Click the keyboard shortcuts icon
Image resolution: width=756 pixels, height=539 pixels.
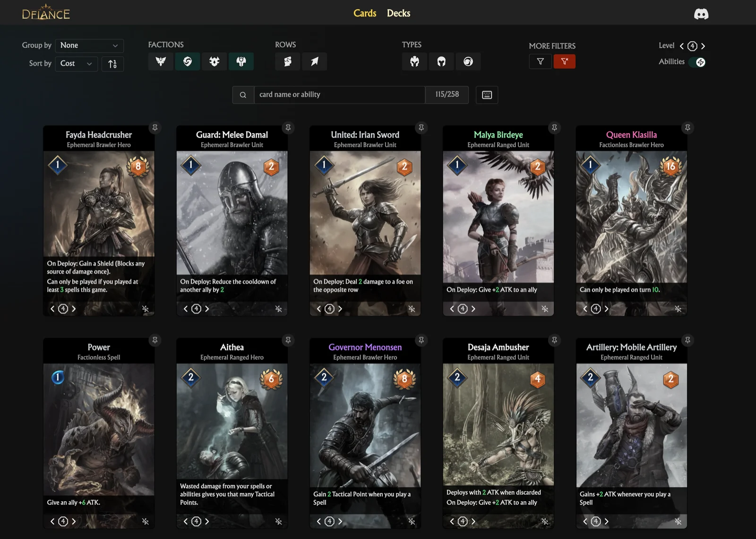click(487, 95)
